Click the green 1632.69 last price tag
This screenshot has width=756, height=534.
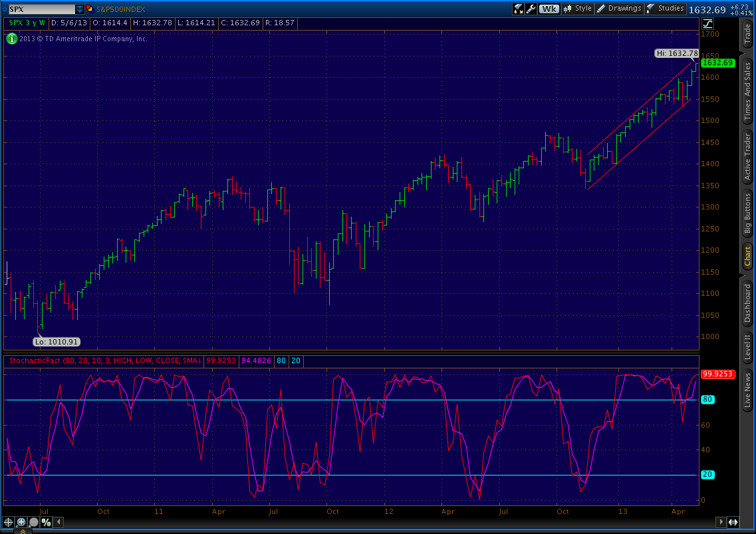click(x=718, y=63)
